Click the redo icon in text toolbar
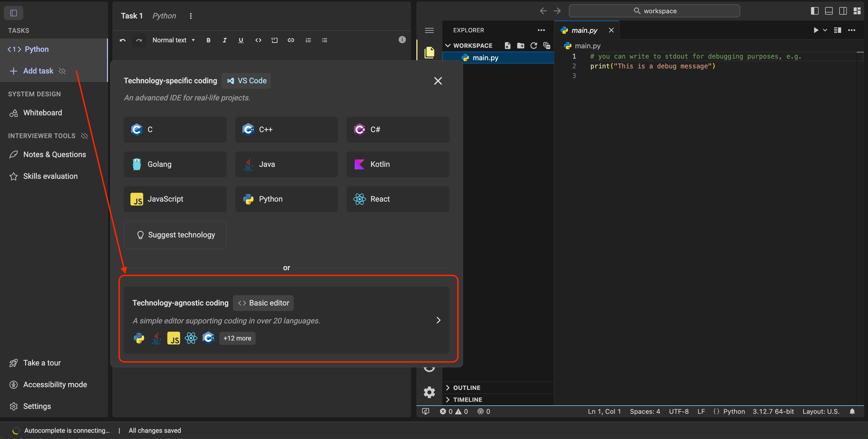The image size is (868, 439). (139, 40)
